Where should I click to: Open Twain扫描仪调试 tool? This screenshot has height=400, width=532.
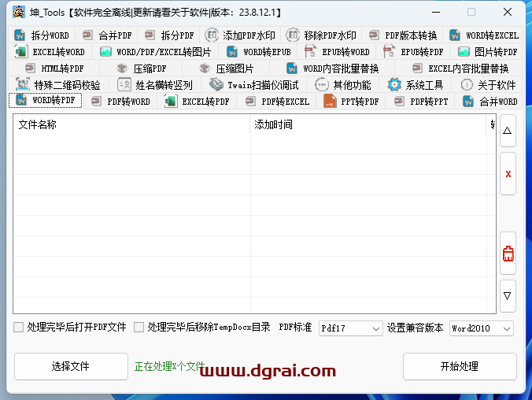coord(253,85)
